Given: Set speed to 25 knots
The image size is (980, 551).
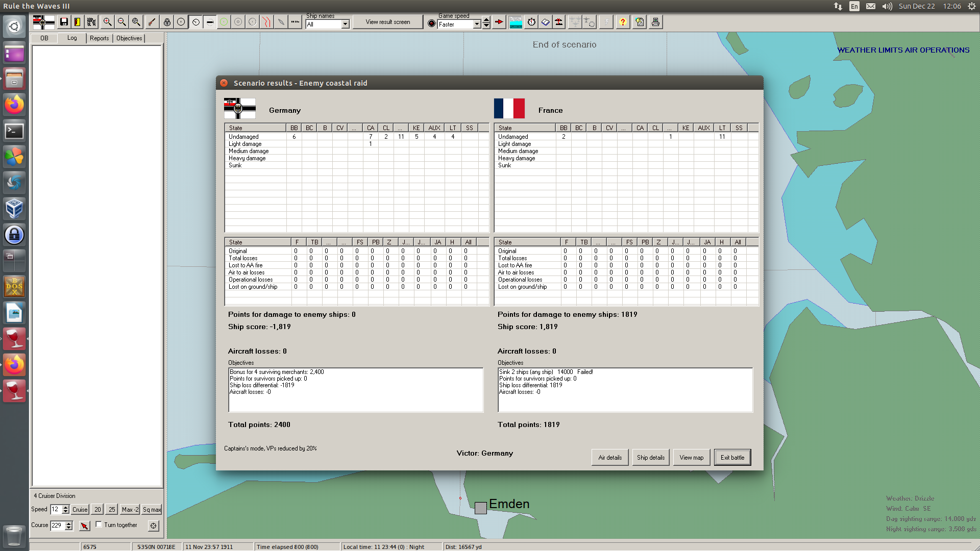Looking at the screenshot, I should 112,509.
